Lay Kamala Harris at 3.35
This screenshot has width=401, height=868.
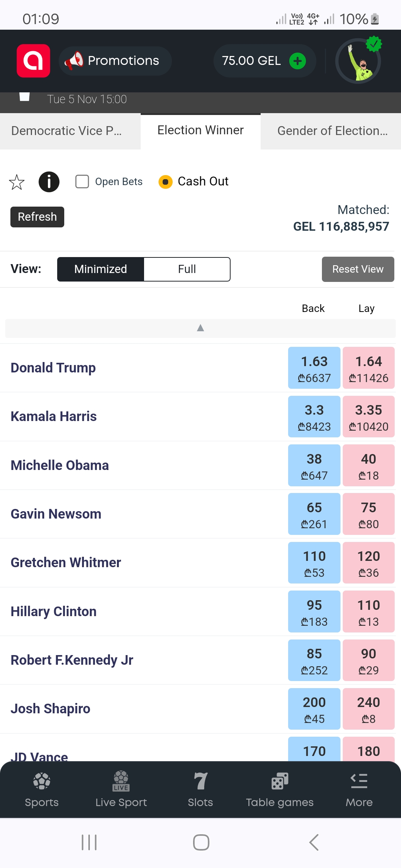[368, 417]
